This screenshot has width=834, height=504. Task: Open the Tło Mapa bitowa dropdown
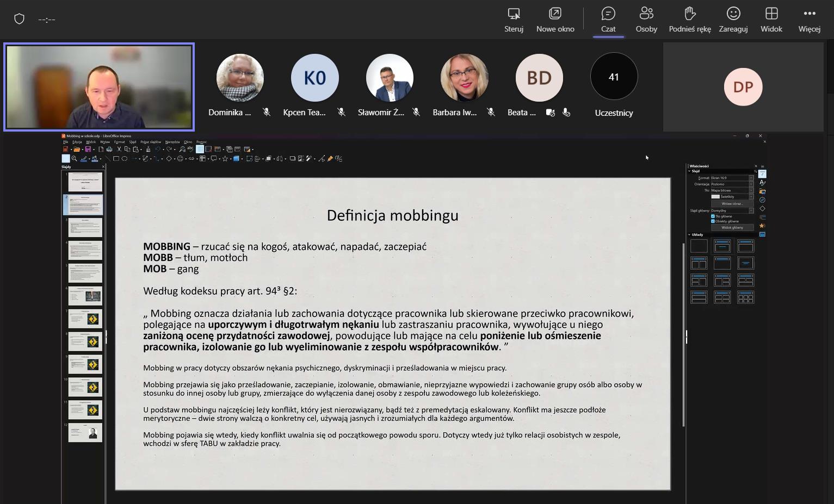732,190
